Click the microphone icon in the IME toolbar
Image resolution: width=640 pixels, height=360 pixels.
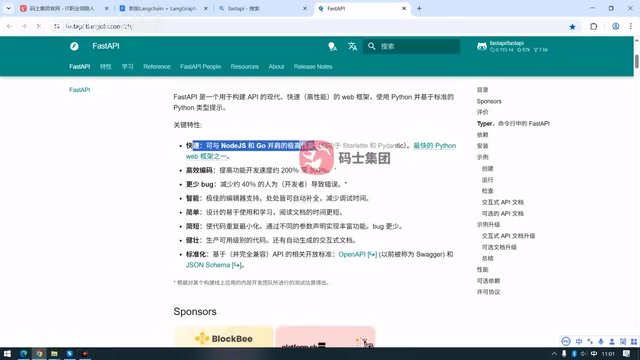coord(601,341)
